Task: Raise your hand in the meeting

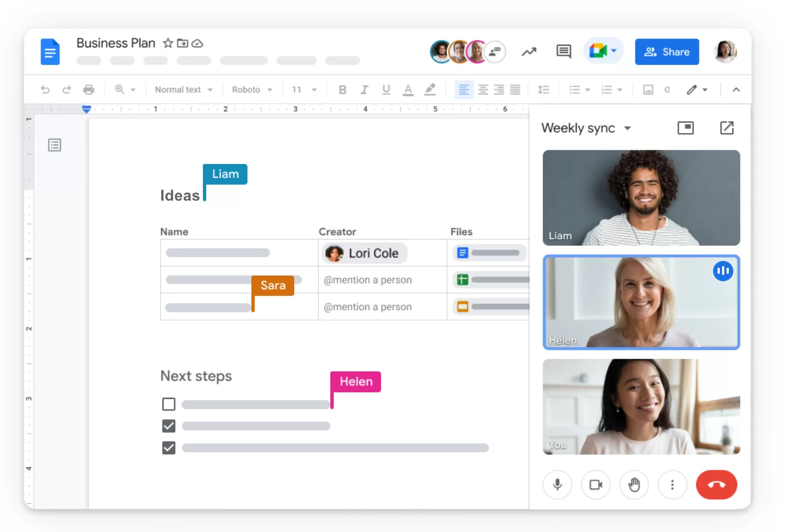Action: (x=634, y=485)
